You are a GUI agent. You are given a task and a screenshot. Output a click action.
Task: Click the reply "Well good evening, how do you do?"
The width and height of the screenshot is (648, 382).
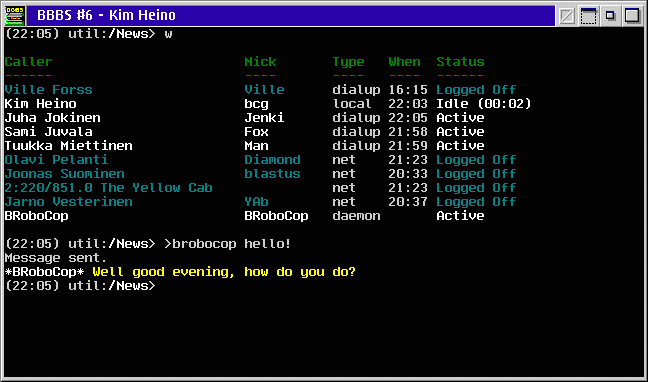click(x=224, y=272)
